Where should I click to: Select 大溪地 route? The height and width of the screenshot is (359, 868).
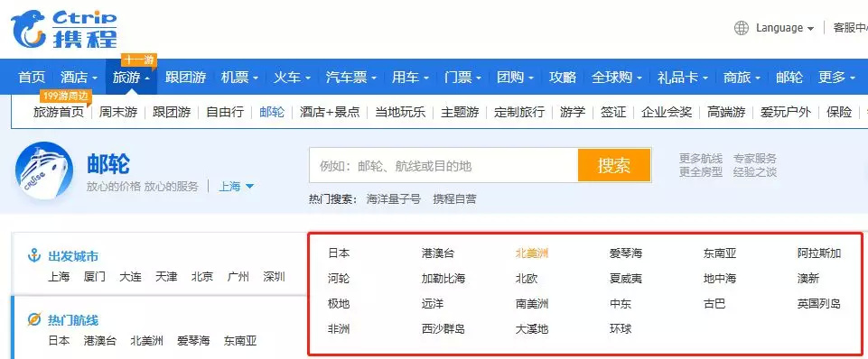pos(531,329)
